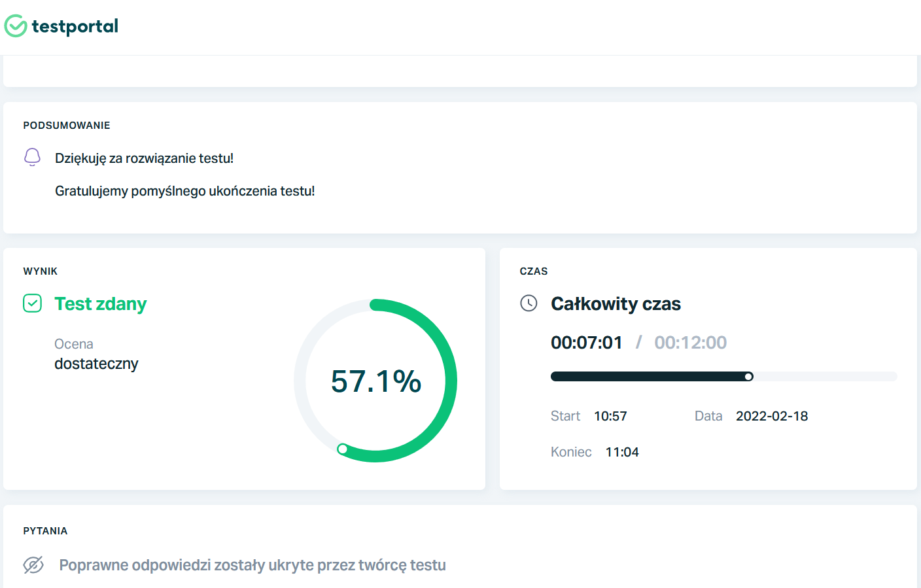Image resolution: width=921 pixels, height=588 pixels.
Task: Click the crossed-out eye hidden answers icon
Action: pyautogui.click(x=33, y=565)
